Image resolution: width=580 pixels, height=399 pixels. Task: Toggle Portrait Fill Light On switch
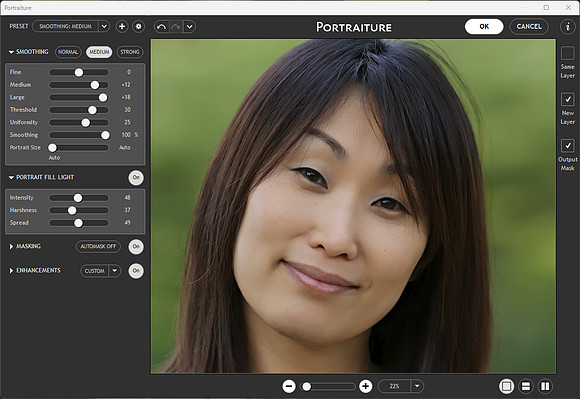point(136,177)
